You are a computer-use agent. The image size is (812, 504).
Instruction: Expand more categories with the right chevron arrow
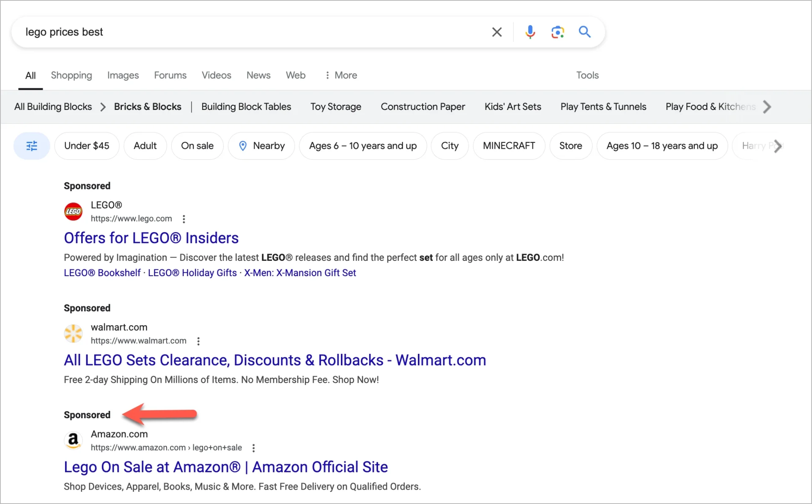[767, 107]
